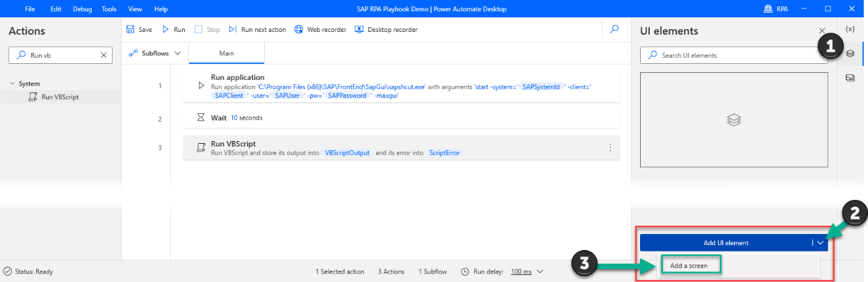Click the 1 Selected action status text

coord(341,272)
